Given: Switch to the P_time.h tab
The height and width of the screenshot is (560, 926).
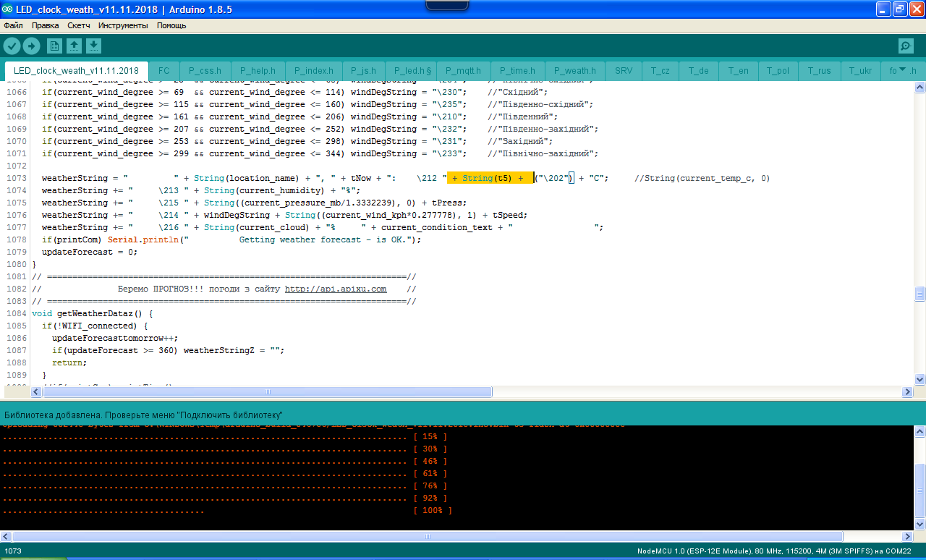Looking at the screenshot, I should click(x=517, y=71).
